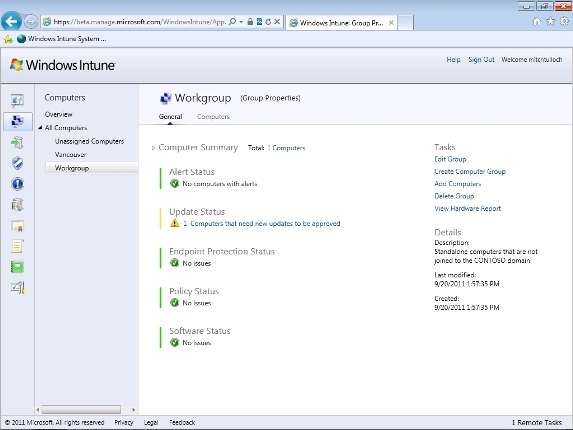Click Create Computer Group task link
The width and height of the screenshot is (573, 430).
coord(470,171)
